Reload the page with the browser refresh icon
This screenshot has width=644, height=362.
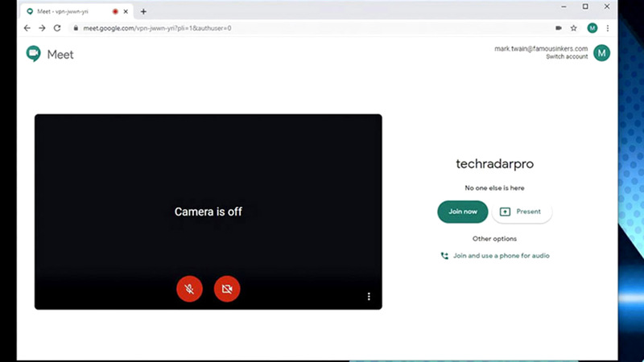coord(57,28)
